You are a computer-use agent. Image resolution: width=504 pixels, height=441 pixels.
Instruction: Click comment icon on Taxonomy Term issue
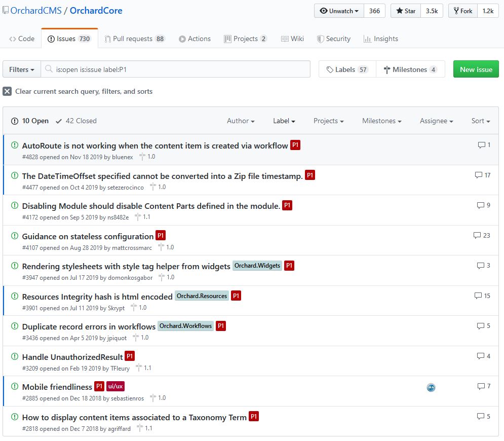[481, 416]
